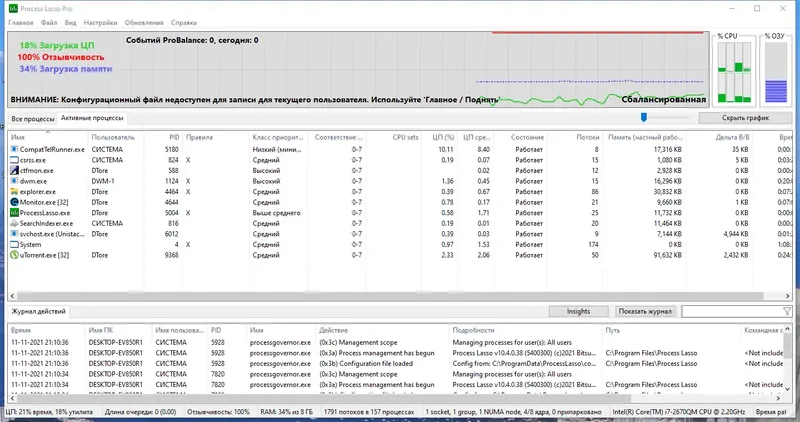Sort the log by Подробности column header

tap(526, 330)
